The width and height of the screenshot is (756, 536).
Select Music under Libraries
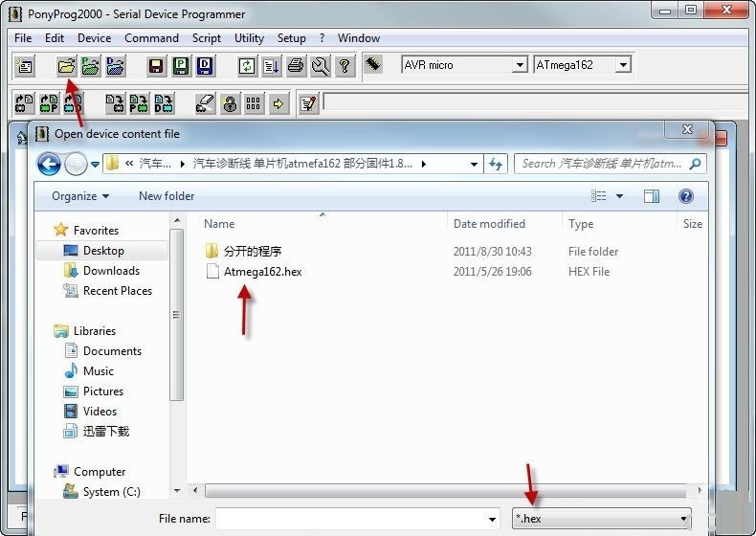click(98, 371)
